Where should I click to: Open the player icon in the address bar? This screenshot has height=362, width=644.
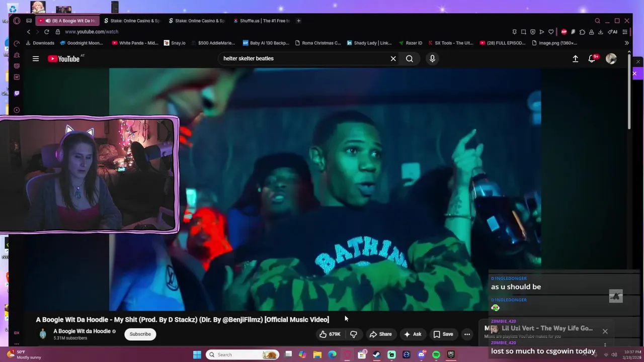click(541, 32)
